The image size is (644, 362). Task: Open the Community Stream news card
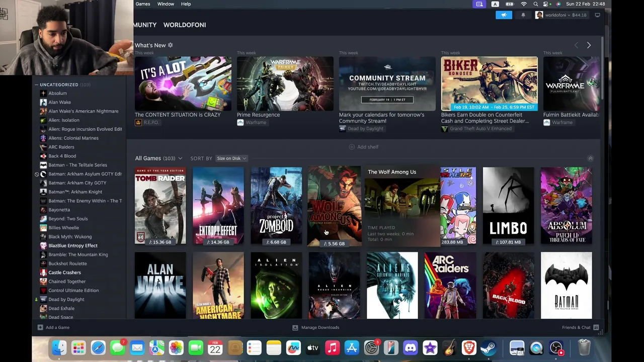[x=387, y=83]
